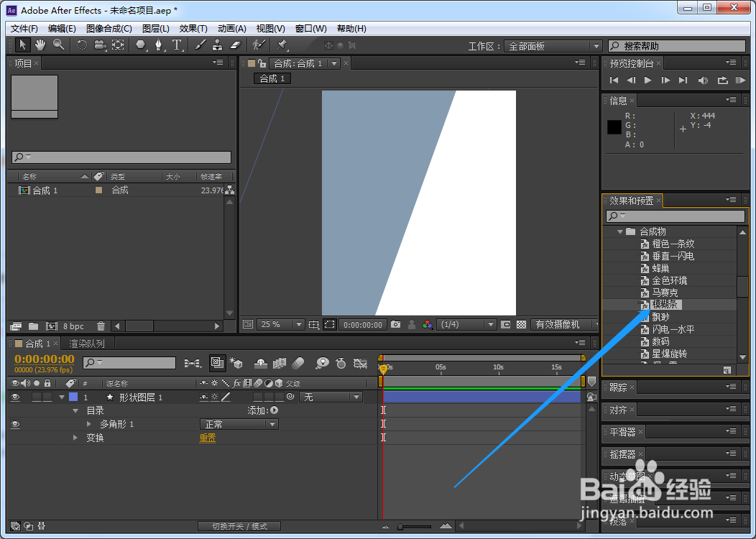Click the delete trash icon in project panel
Image resolution: width=756 pixels, height=539 pixels.
pyautogui.click(x=101, y=326)
